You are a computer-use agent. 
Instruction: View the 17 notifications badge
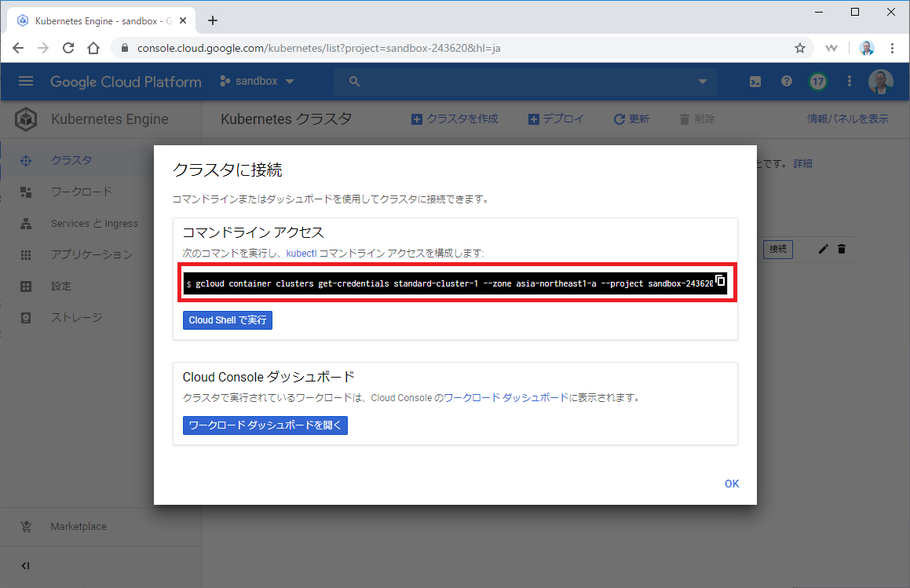(x=817, y=82)
